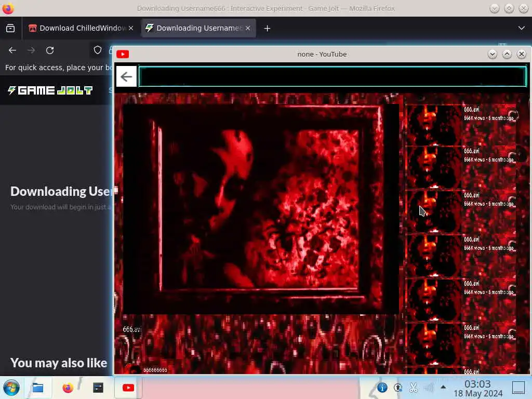Minimize the YouTube window
Viewport: 532px width, 399px height.
click(493, 54)
